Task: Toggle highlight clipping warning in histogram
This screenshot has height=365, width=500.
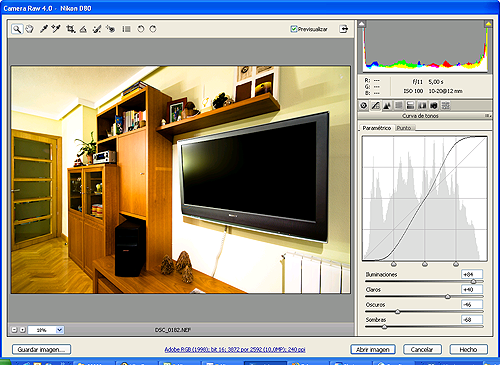Action: pyautogui.click(x=488, y=24)
